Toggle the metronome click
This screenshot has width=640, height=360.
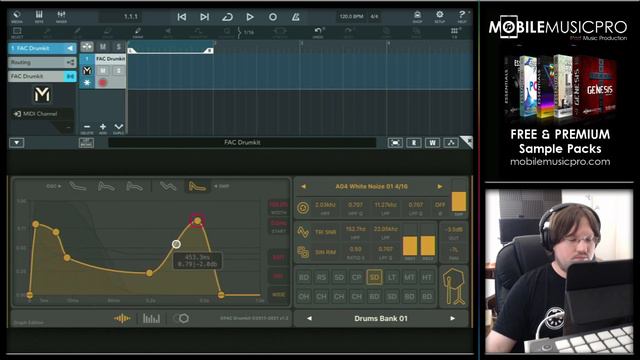pyautogui.click(x=296, y=17)
